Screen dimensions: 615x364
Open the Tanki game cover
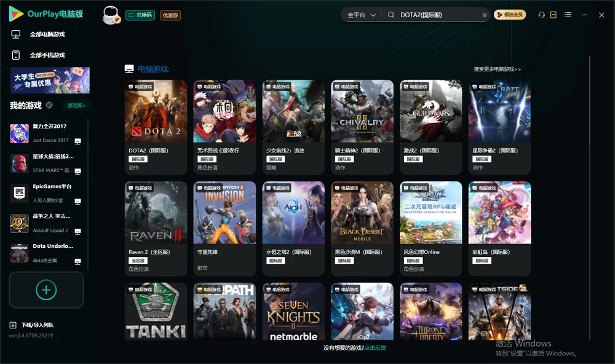tap(156, 312)
